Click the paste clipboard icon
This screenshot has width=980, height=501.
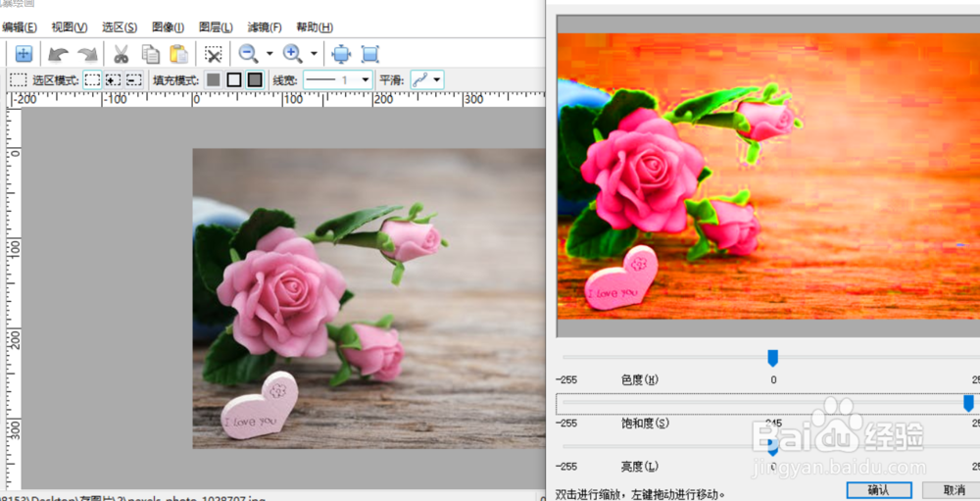click(x=178, y=55)
